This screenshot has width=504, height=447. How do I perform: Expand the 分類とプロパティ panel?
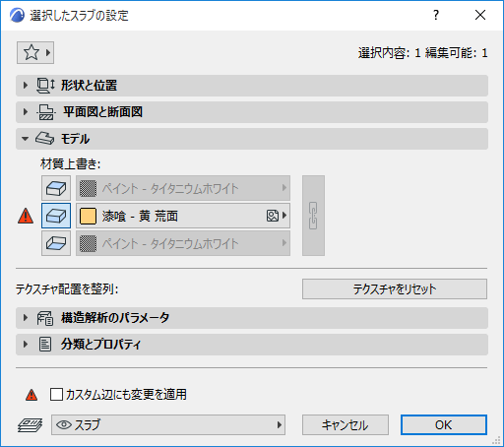tap(252, 345)
